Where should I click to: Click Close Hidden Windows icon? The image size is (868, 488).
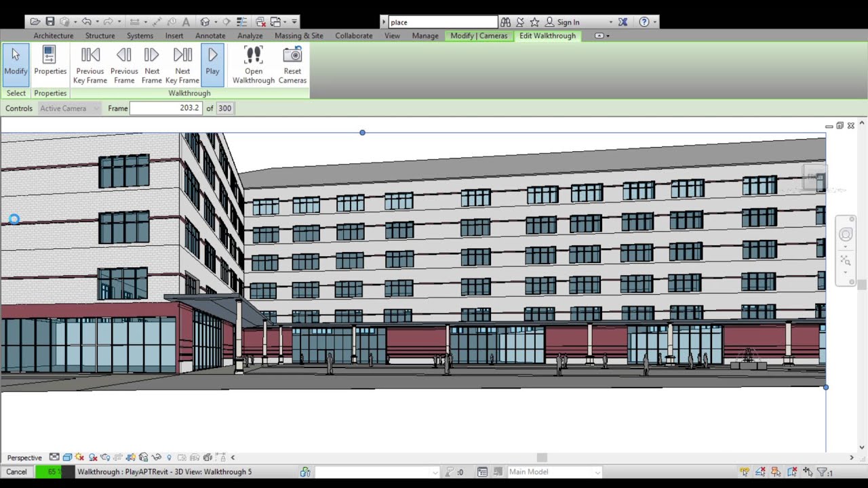click(260, 22)
